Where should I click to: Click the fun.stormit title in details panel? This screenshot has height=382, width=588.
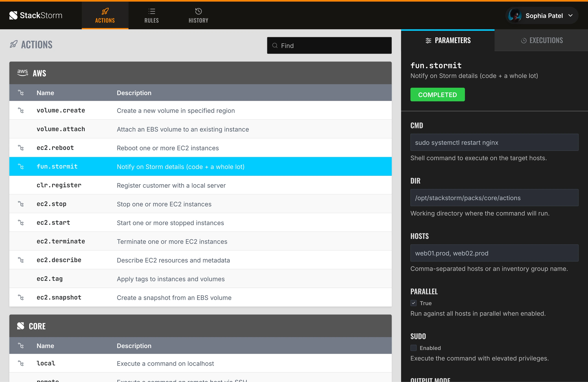pyautogui.click(x=436, y=65)
